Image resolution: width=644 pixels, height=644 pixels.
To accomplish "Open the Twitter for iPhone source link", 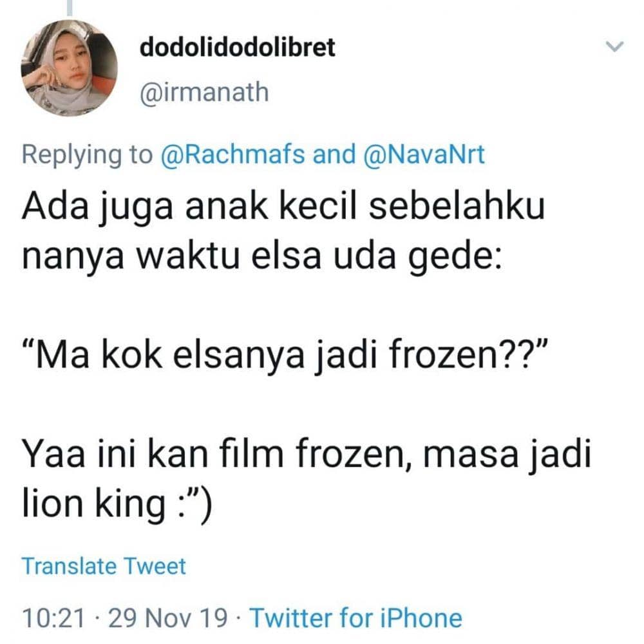I will click(355, 618).
